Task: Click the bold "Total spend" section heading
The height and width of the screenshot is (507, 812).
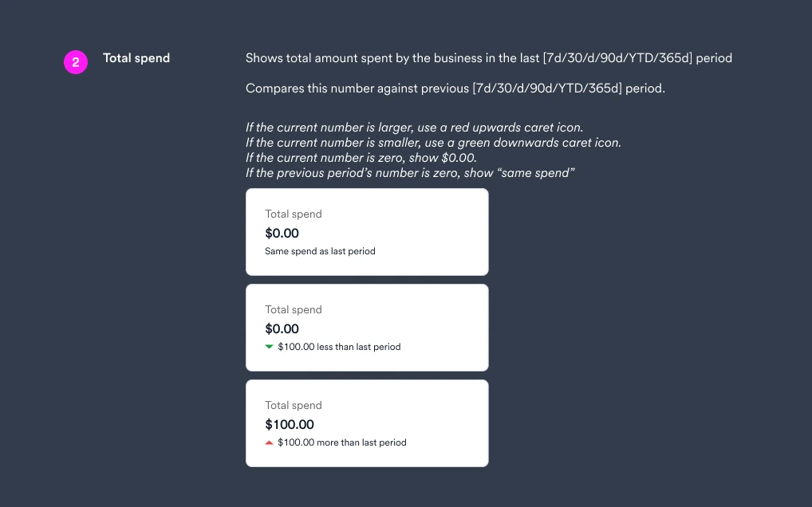Action: 136,58
